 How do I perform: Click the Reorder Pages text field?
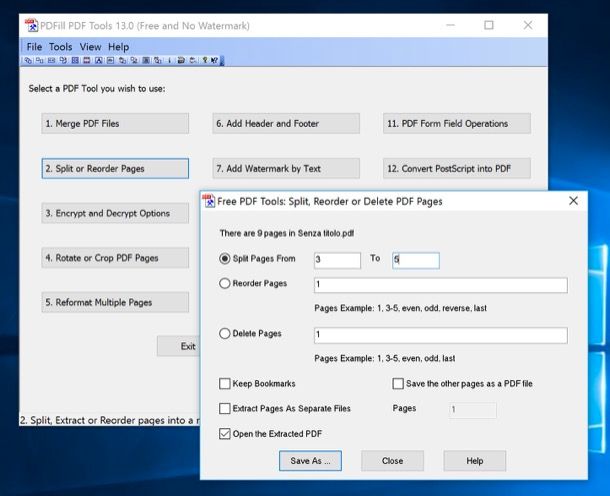click(x=440, y=285)
